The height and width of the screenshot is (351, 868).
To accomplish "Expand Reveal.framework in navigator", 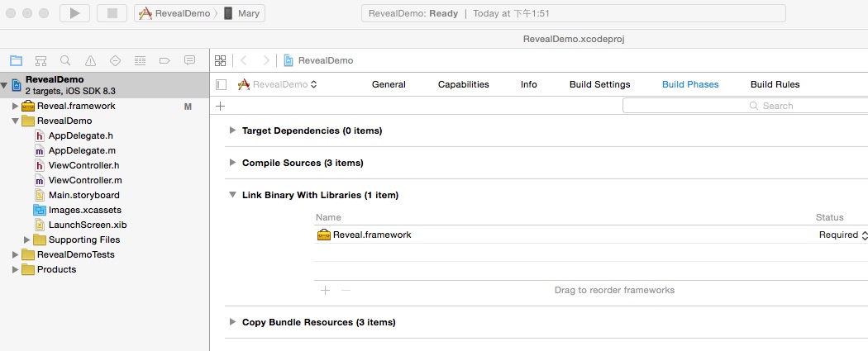I will [15, 106].
